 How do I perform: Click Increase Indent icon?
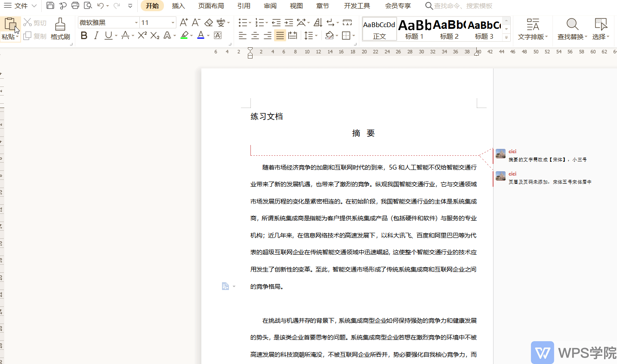click(x=289, y=22)
